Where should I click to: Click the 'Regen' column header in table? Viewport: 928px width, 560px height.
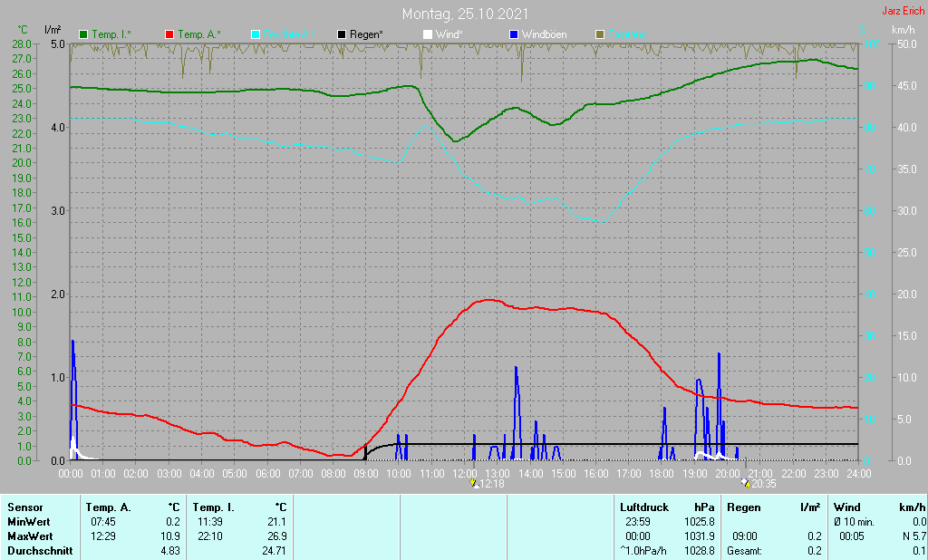point(743,507)
